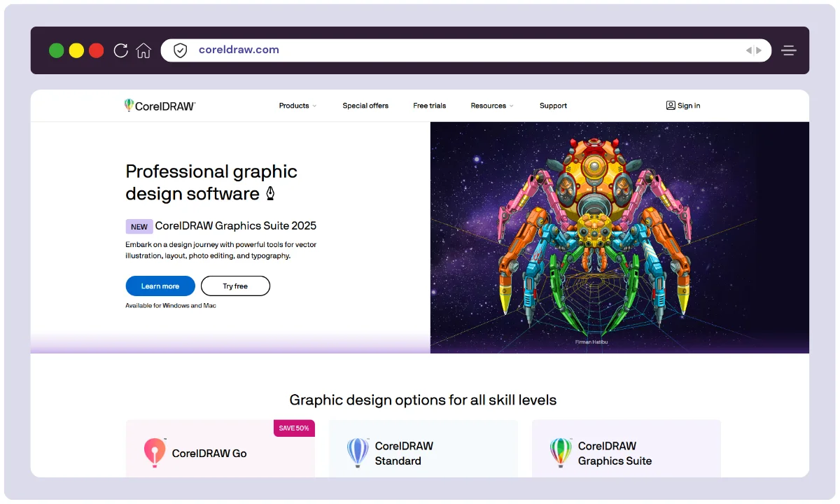Open the Special offers menu item

[x=365, y=106]
